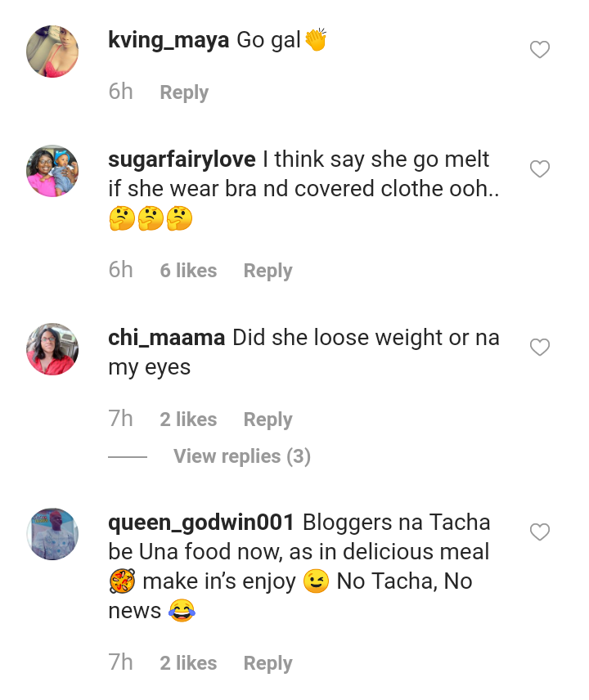Screen dimensions: 589x700
Task: Heart queen_godwin001's comment
Action: pos(540,532)
